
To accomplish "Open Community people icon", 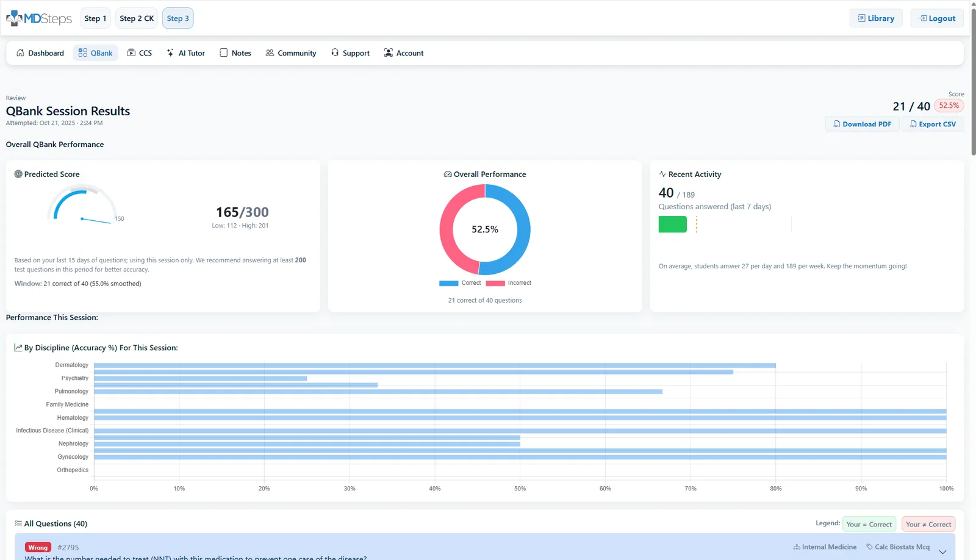I will (270, 53).
